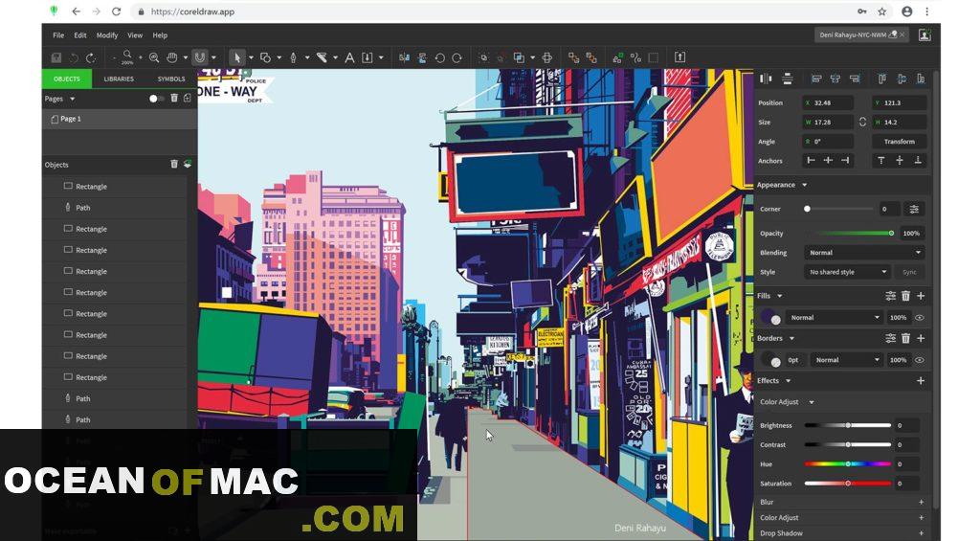Open the Borders blend mode Normal dropdown

(x=847, y=360)
